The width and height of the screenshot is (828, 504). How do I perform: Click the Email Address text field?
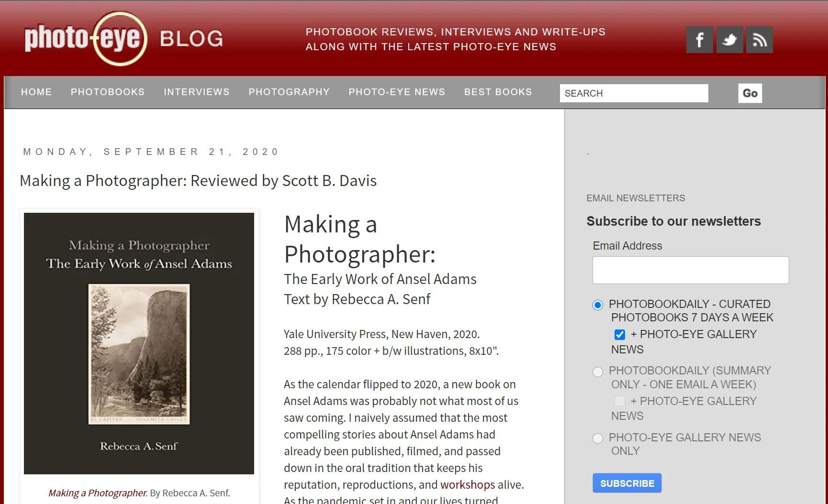point(691,270)
